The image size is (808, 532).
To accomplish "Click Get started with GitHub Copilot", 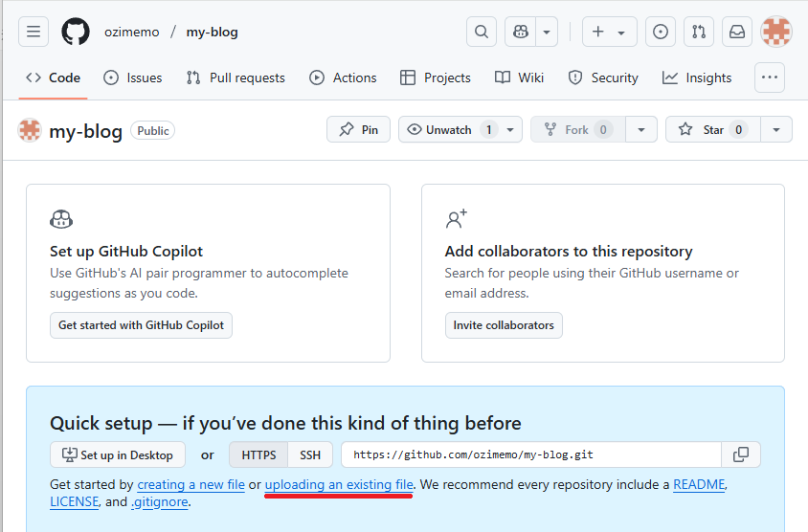I will pos(141,325).
